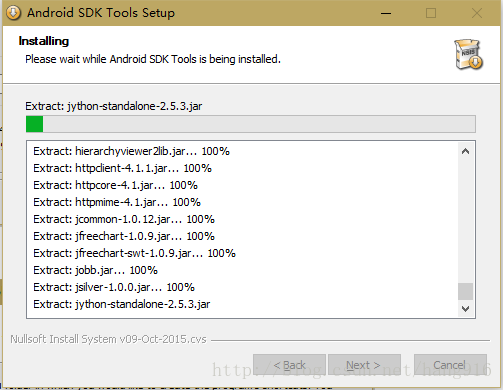Select the hierarchyviewer2lib.jar log line

131,151
